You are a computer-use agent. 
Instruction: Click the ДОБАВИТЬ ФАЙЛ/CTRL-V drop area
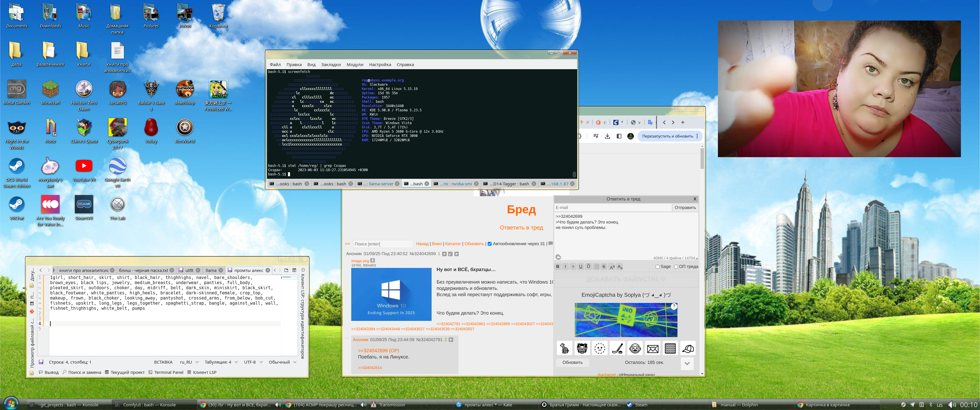point(626,279)
